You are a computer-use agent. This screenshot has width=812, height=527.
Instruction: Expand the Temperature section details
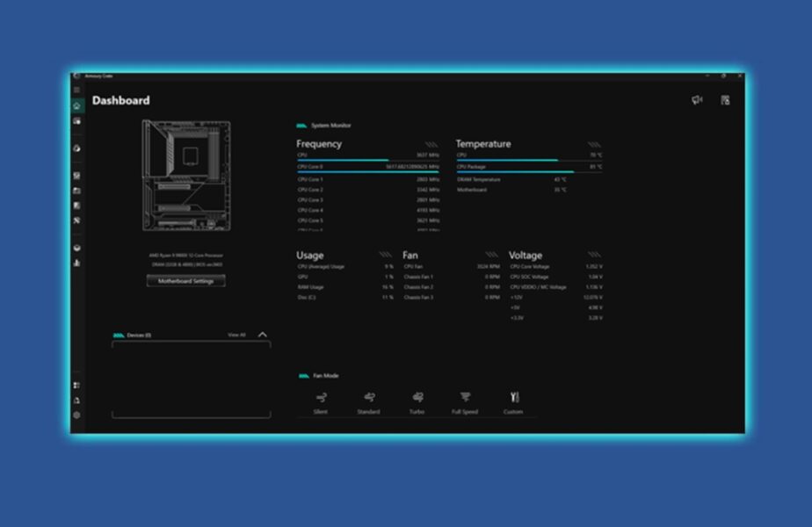[594, 144]
